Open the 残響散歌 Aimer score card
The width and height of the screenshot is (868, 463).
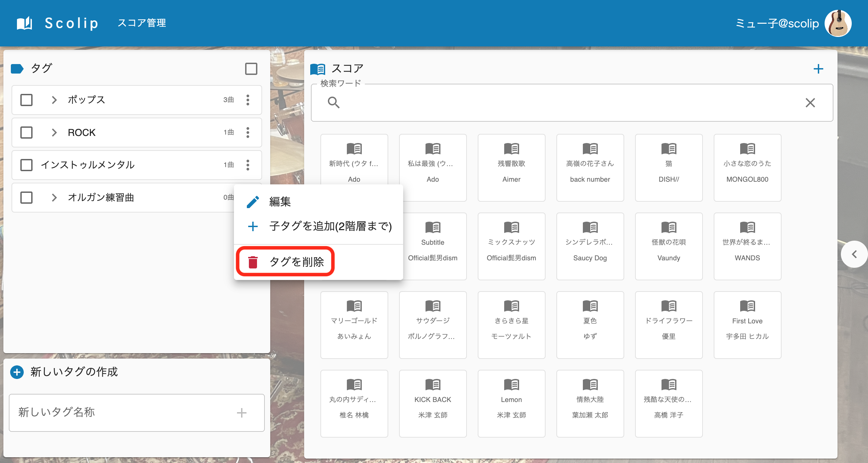click(511, 167)
